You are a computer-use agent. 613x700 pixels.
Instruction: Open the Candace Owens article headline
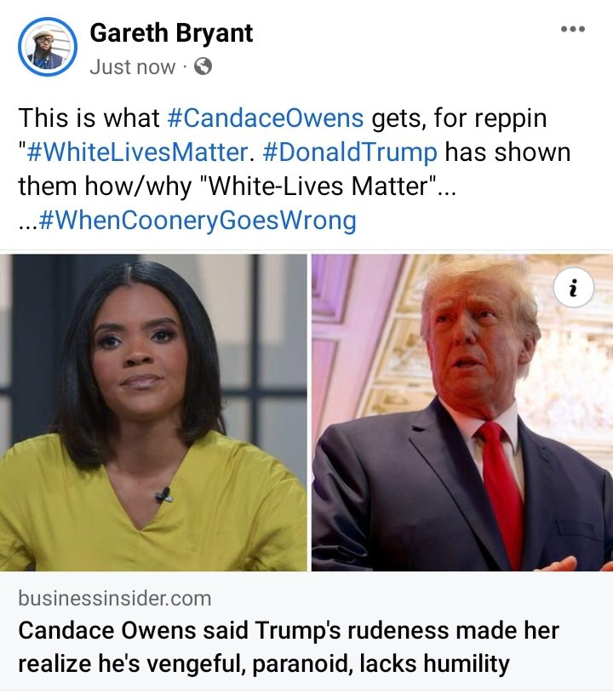pyautogui.click(x=289, y=646)
